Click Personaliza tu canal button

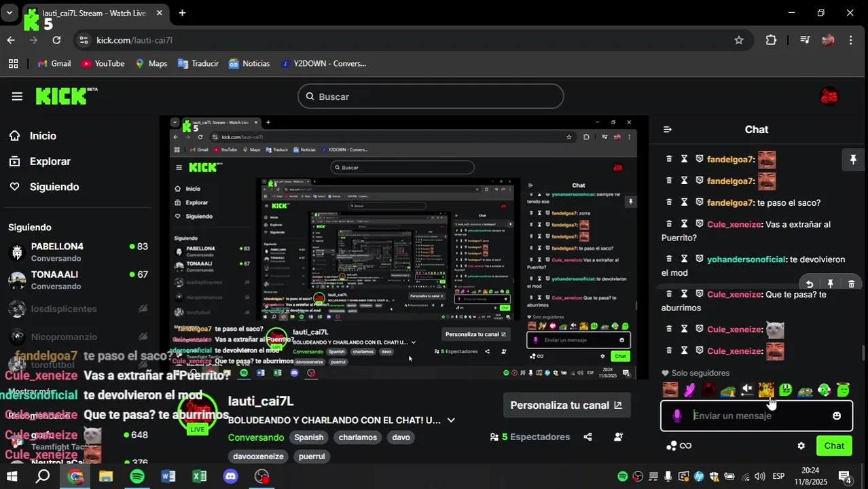point(566,405)
